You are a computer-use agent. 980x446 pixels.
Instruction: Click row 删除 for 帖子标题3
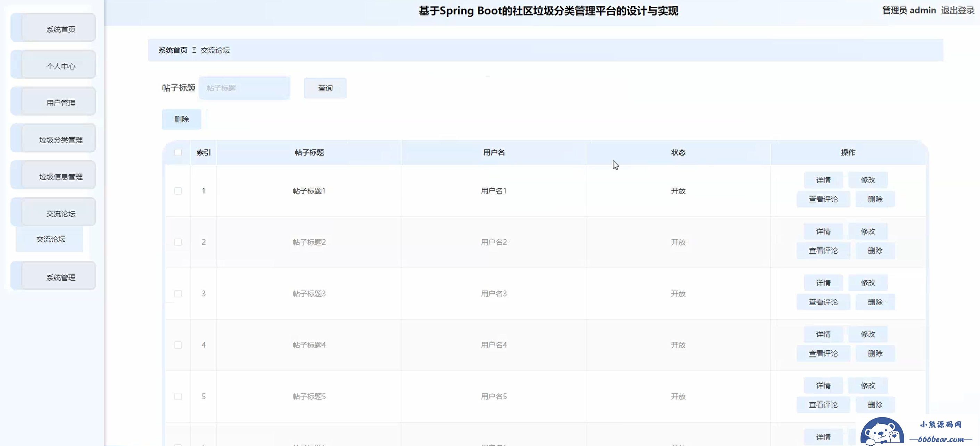[875, 302]
